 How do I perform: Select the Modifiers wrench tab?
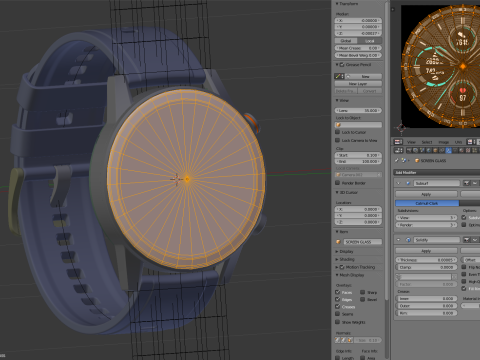pyautogui.click(x=448, y=150)
